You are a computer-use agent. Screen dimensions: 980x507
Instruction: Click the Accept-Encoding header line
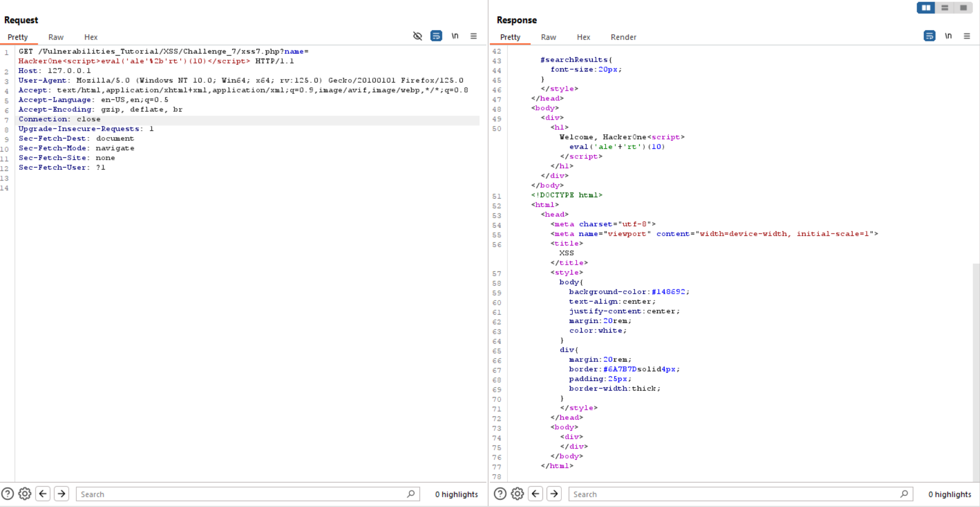click(100, 109)
